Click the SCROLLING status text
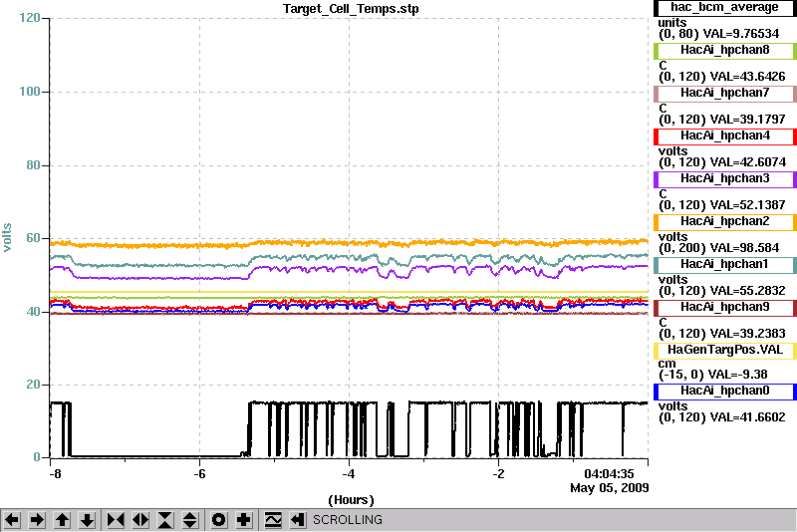The height and width of the screenshot is (532, 797). tap(348, 520)
